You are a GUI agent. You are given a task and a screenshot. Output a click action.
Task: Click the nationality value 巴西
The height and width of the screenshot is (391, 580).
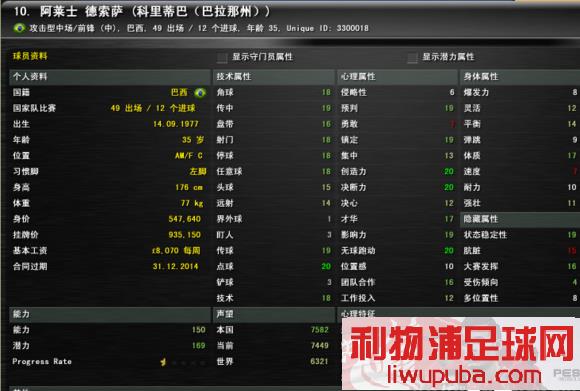pyautogui.click(x=179, y=92)
